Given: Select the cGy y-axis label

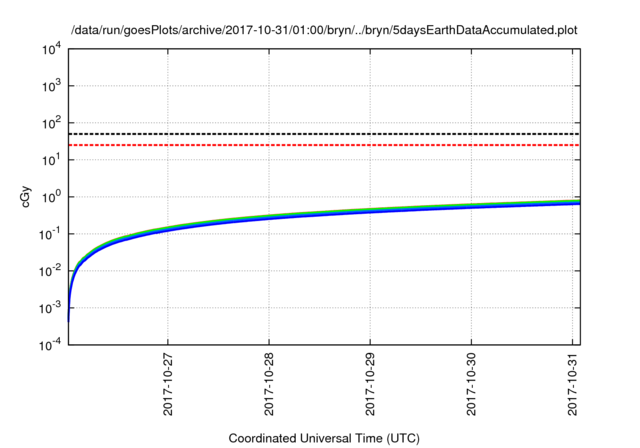Looking at the screenshot, I should (x=25, y=197).
